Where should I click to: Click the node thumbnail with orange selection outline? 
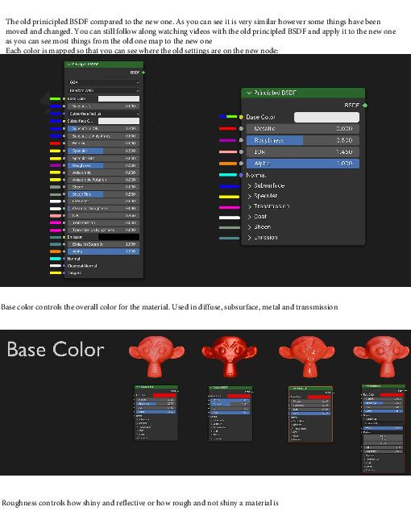(310, 414)
